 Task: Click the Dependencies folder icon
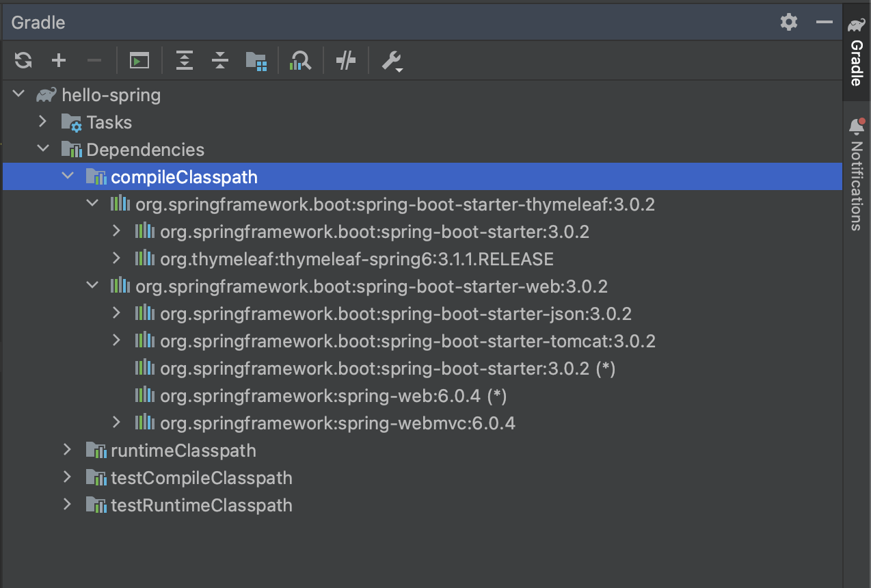[72, 150]
